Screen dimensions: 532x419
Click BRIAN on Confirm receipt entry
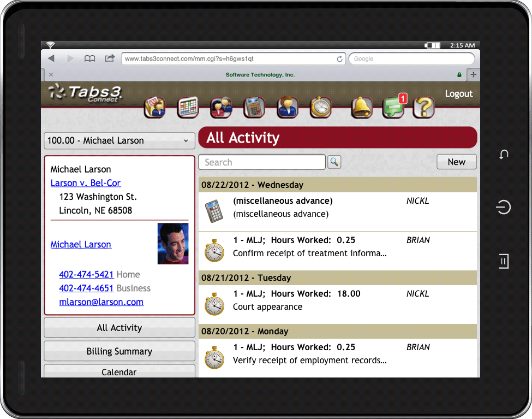(x=418, y=240)
